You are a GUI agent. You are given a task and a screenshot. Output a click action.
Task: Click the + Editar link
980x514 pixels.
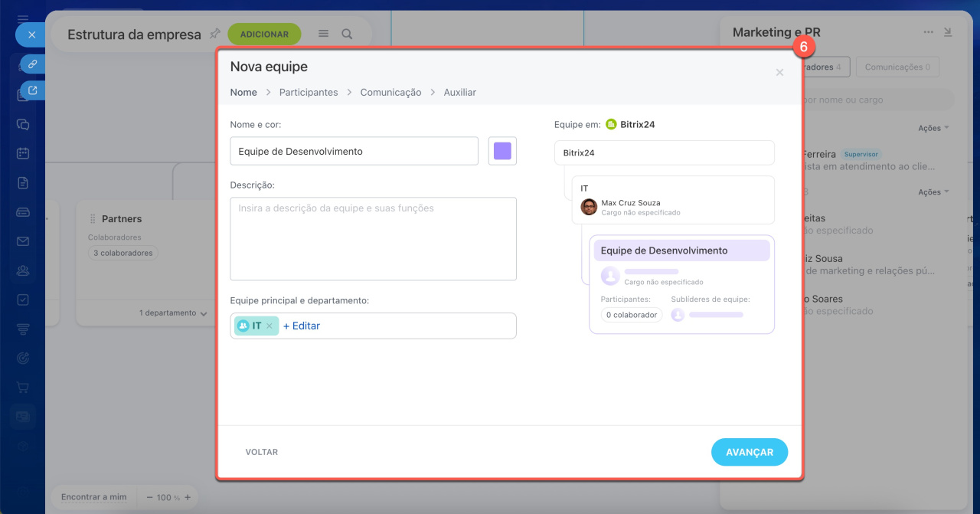302,326
